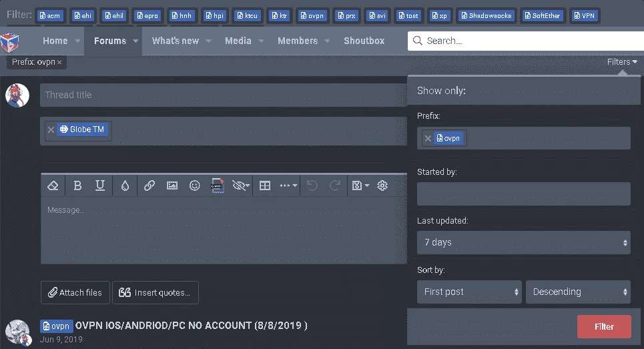Toggle the Filters dropdown
The image size is (644, 349).
click(x=622, y=62)
